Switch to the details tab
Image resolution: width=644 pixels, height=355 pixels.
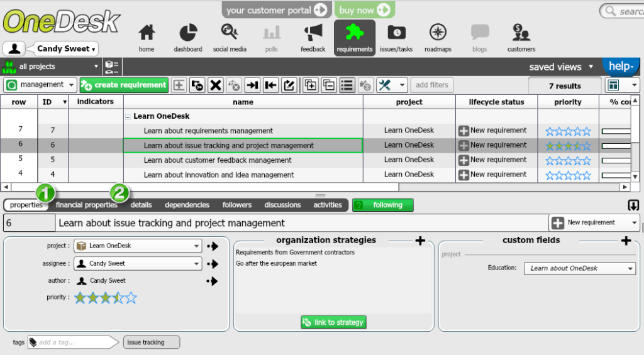[141, 205]
